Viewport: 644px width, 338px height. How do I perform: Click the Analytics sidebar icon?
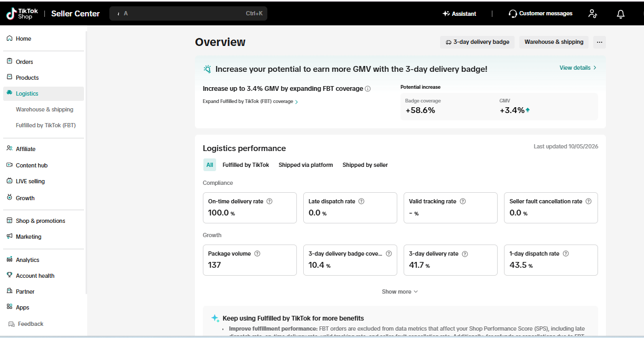point(10,260)
